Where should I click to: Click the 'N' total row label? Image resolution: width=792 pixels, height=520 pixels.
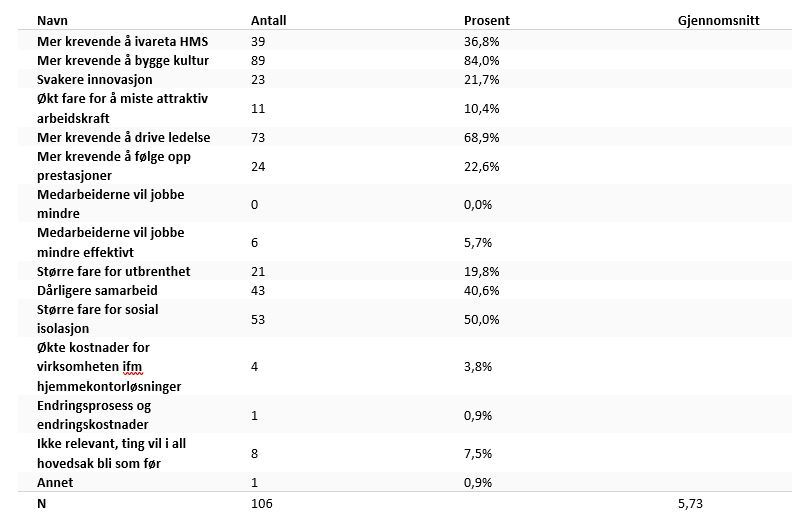click(42, 503)
